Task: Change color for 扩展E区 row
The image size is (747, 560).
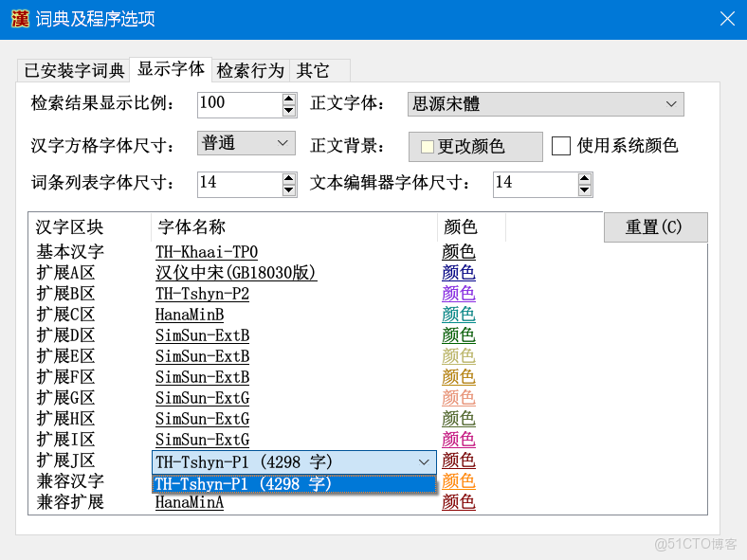Action: click(x=459, y=356)
